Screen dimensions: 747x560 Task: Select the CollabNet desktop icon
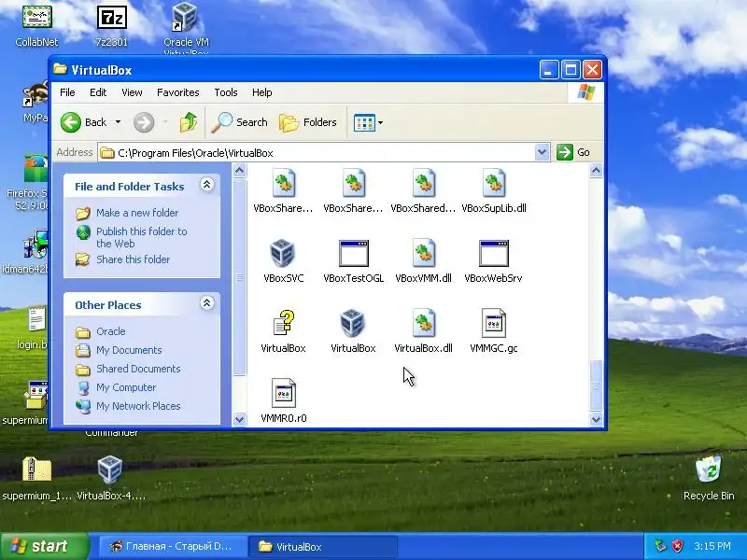[x=36, y=25]
